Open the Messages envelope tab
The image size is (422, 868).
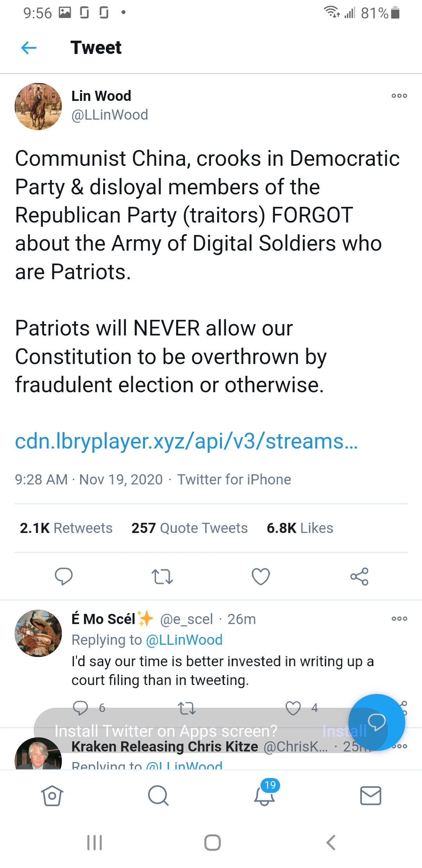tap(370, 796)
